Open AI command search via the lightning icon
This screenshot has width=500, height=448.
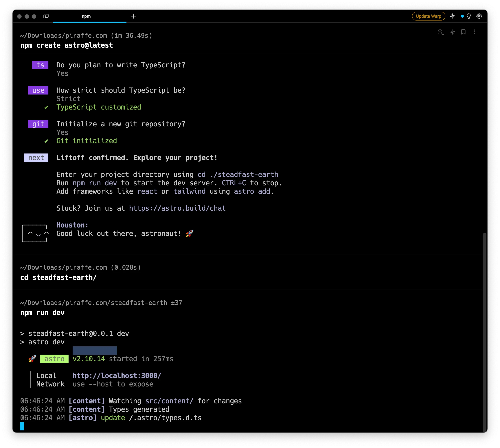point(453,16)
